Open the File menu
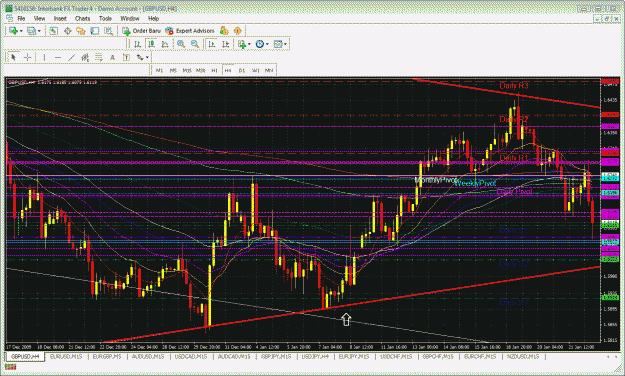This screenshot has width=625, height=376. coord(21,18)
